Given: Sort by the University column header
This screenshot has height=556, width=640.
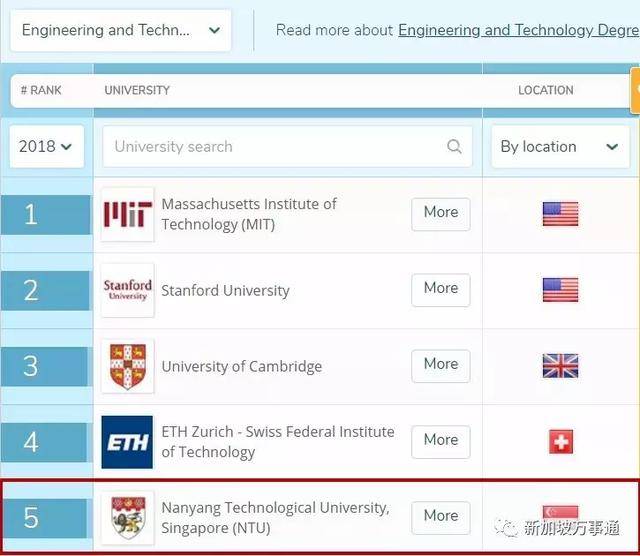Looking at the screenshot, I should tap(137, 90).
